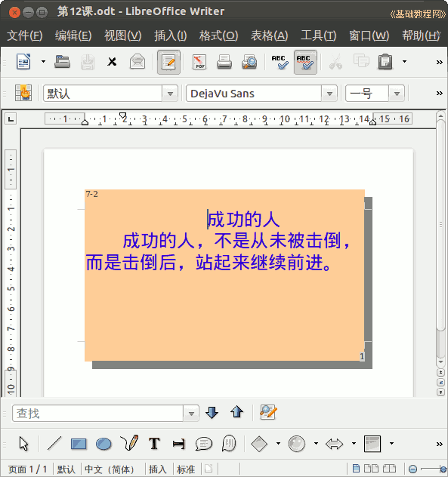Toggle Edit File mode button
The height and width of the screenshot is (477, 448).
point(168,62)
